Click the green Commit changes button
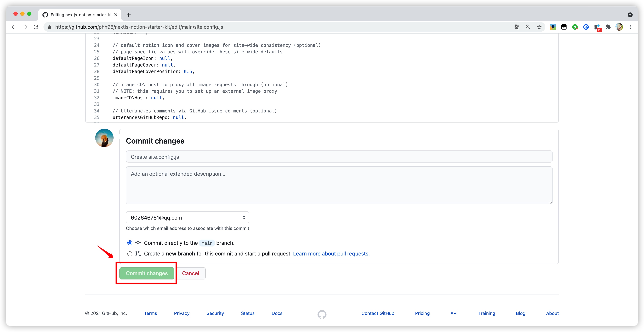Image resolution: width=644 pixels, height=332 pixels. coord(147,273)
